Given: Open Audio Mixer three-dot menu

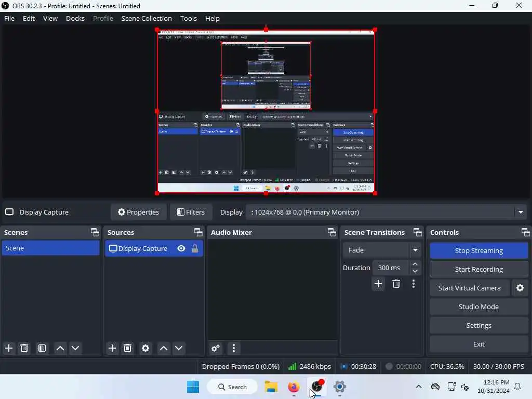Looking at the screenshot, I should click(234, 348).
